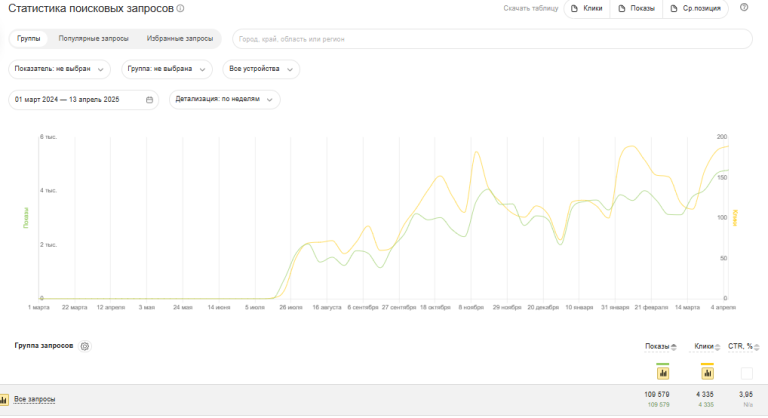Enable the CTR chart checkbox
Viewport: 768px width, 418px height.
point(746,373)
